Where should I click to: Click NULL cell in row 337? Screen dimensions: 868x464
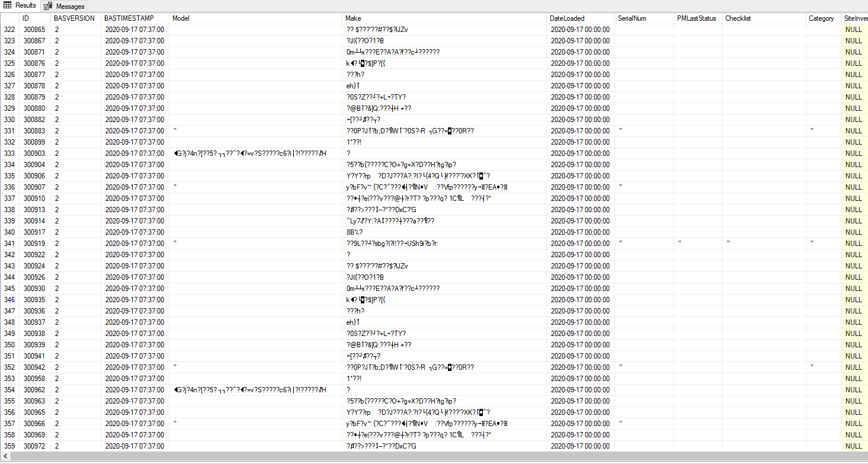(x=854, y=199)
